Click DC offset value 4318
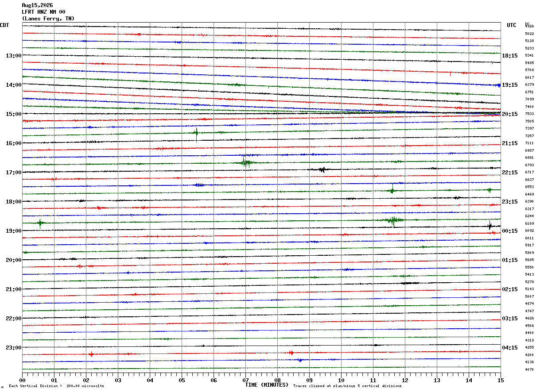This screenshot has width=536, height=392. click(529, 340)
